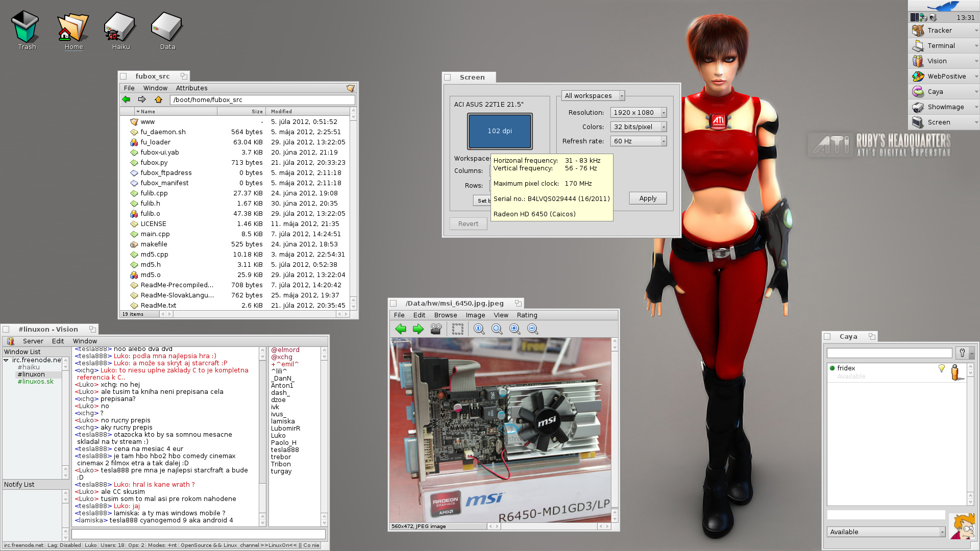Click vertical scrollbar of Vision chat log
This screenshot has width=980, height=551.
(262, 436)
